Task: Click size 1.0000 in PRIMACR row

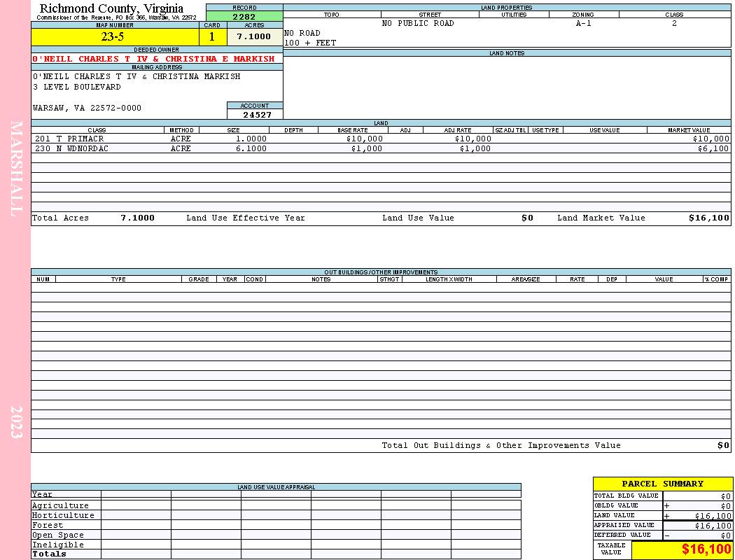Action: 251,139
